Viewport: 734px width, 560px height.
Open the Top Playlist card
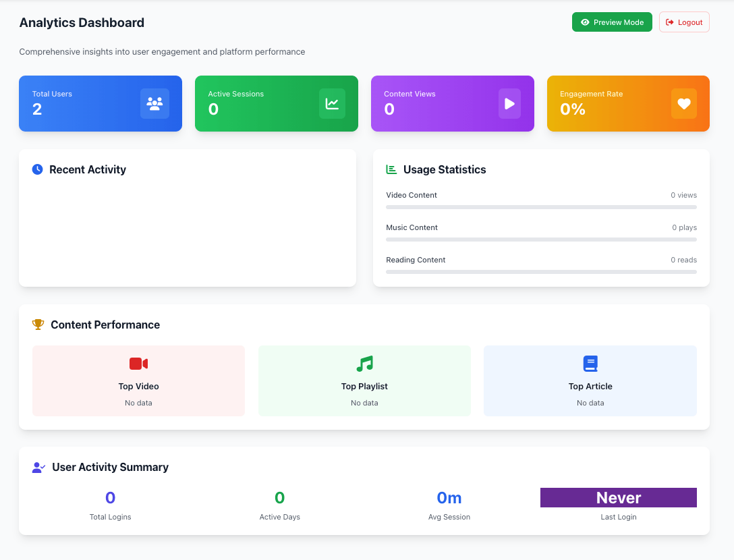click(x=364, y=381)
